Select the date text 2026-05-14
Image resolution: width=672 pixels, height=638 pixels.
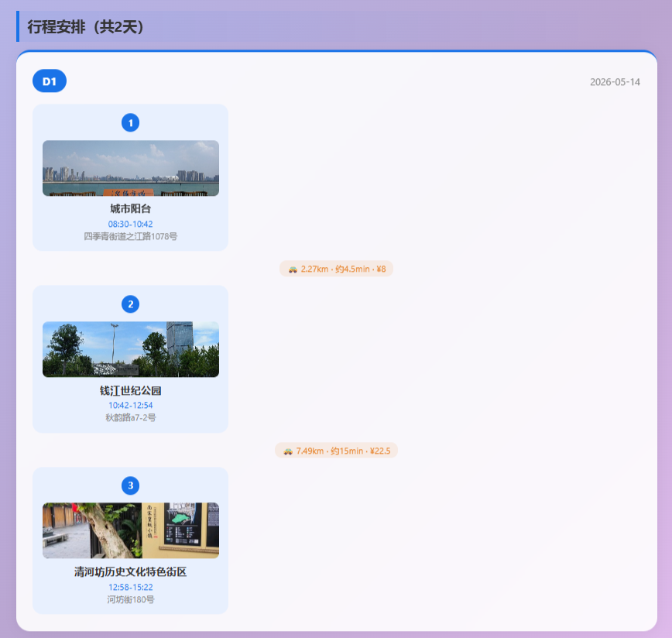coord(615,82)
